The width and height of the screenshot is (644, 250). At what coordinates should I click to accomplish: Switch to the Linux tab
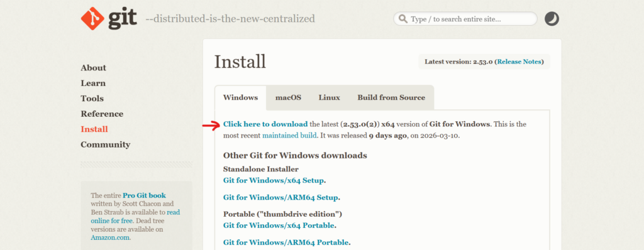tap(330, 98)
